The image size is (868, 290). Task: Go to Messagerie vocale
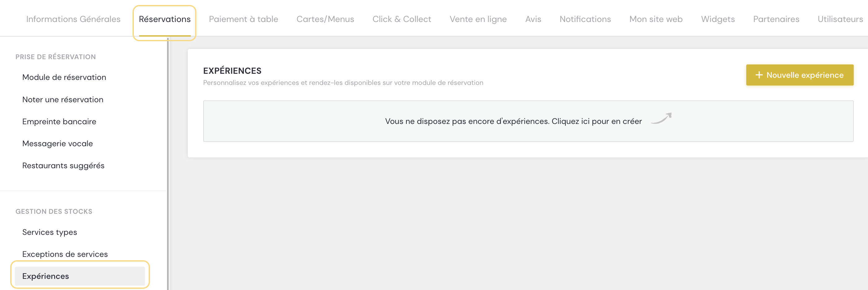(x=57, y=143)
